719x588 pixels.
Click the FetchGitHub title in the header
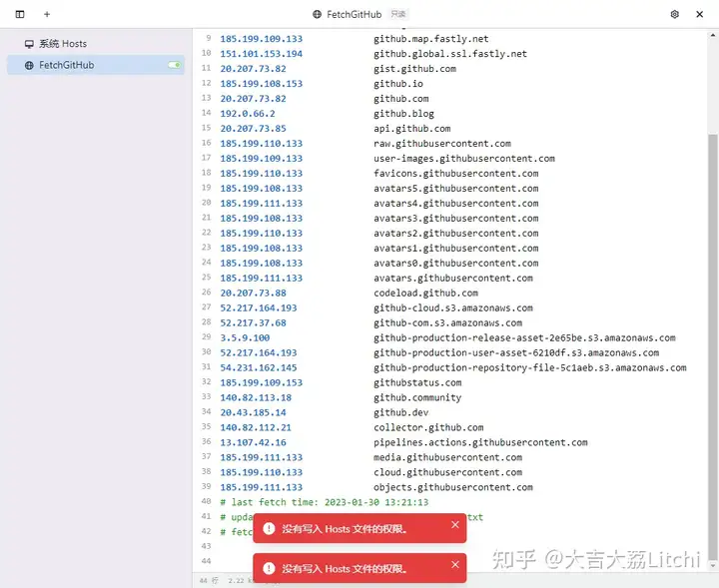354,15
